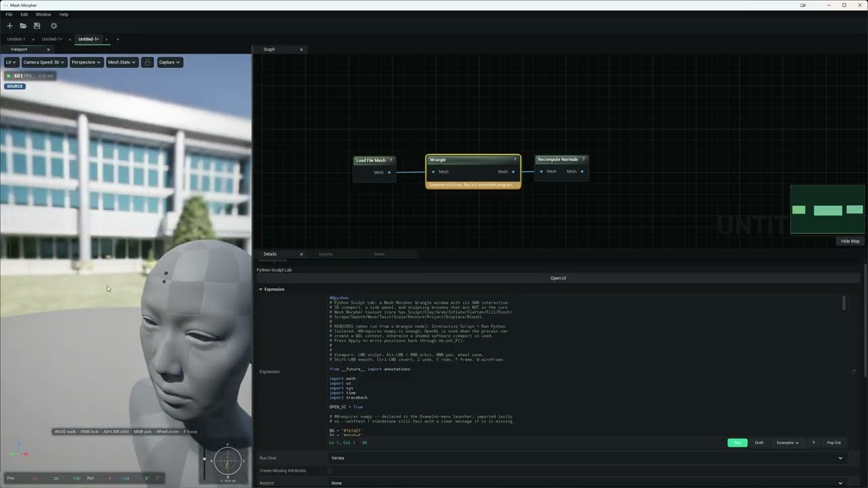
Task: Open the Window menu
Action: [43, 14]
